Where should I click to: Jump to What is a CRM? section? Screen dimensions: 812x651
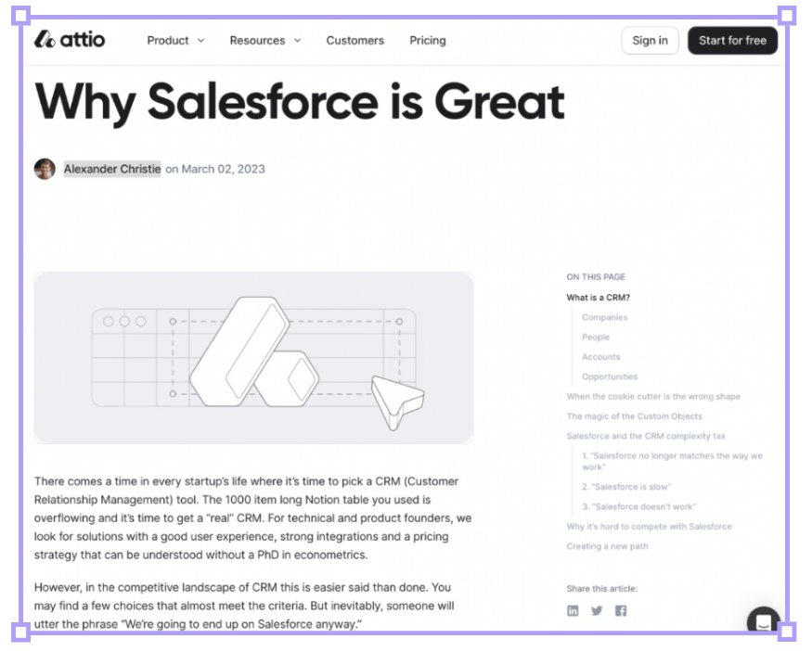coord(599,298)
